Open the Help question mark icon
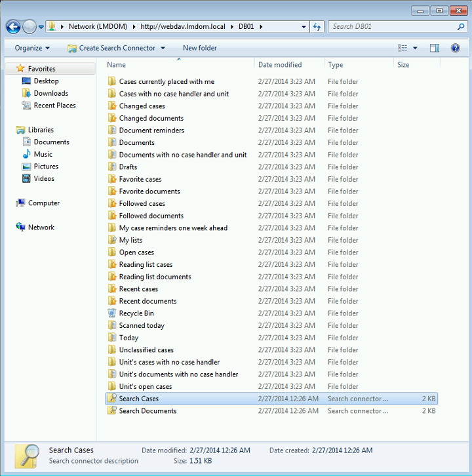472x476 pixels. [x=455, y=48]
